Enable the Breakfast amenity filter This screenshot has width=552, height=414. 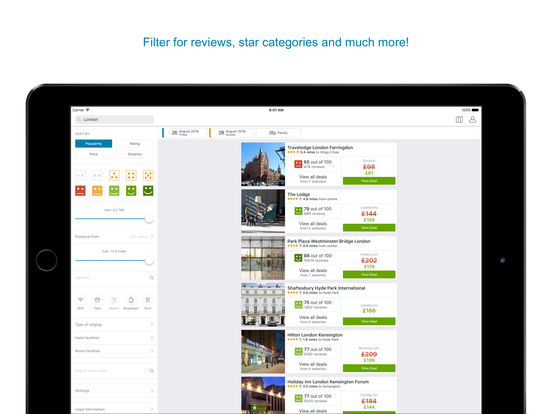[x=131, y=303]
